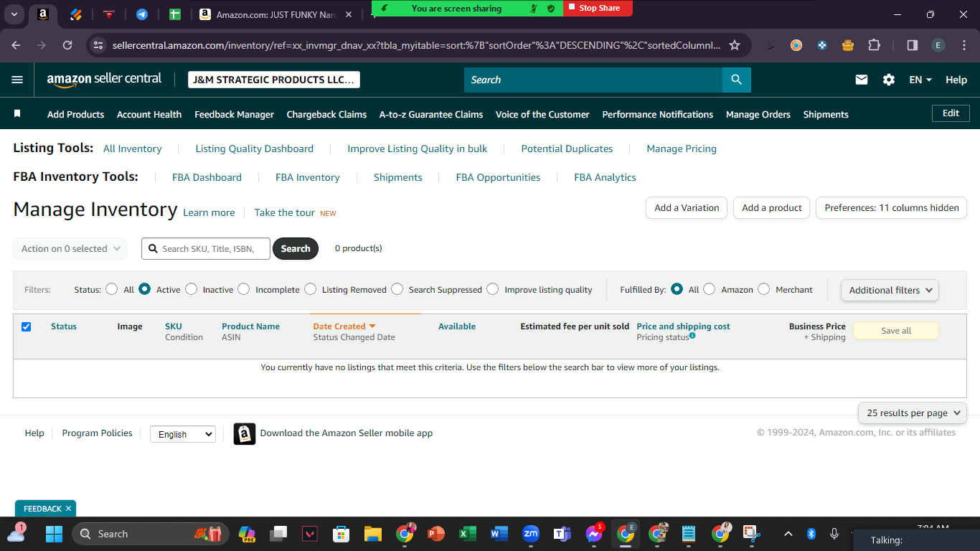Click the Seller Central header search box
The width and height of the screenshot is (980, 551).
[593, 80]
